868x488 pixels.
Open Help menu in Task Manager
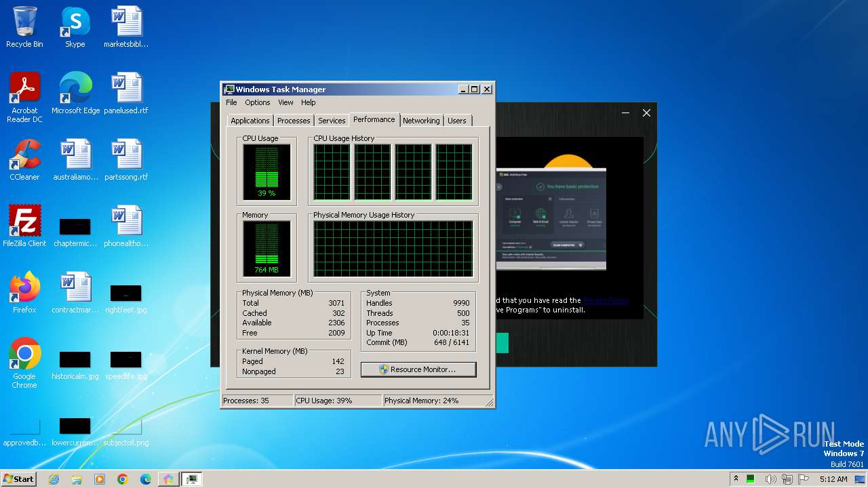pos(309,102)
